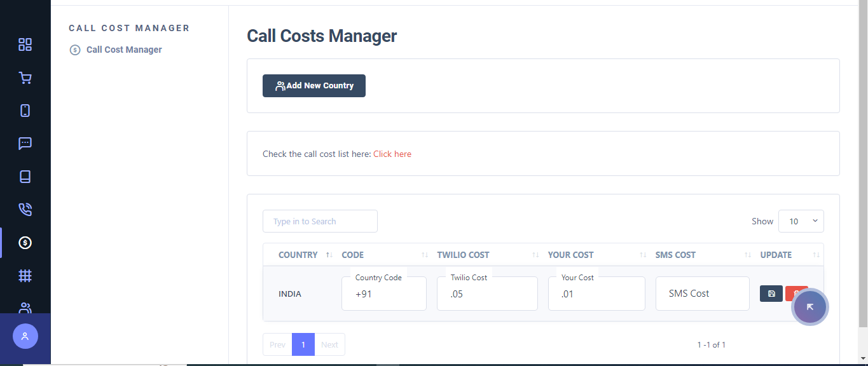Screen dimensions: 868x366
Task: Open the keypad grid icon in sidebar
Action: click(x=25, y=275)
